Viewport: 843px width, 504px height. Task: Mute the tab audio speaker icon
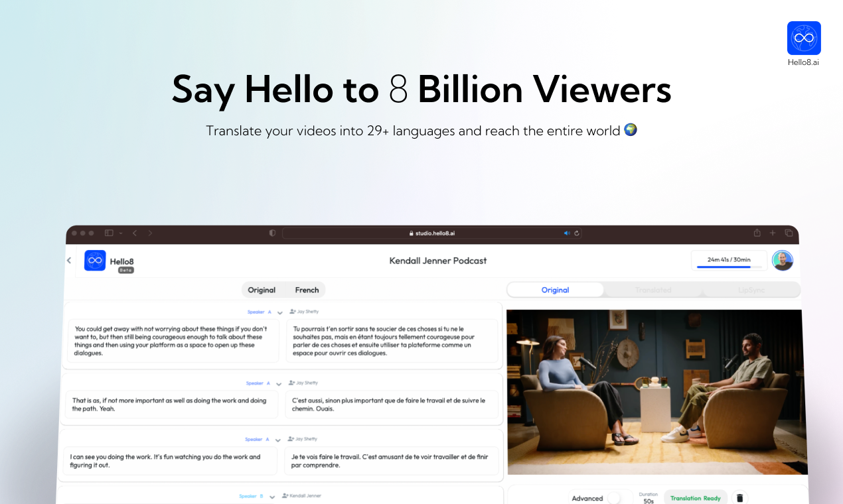(x=567, y=233)
